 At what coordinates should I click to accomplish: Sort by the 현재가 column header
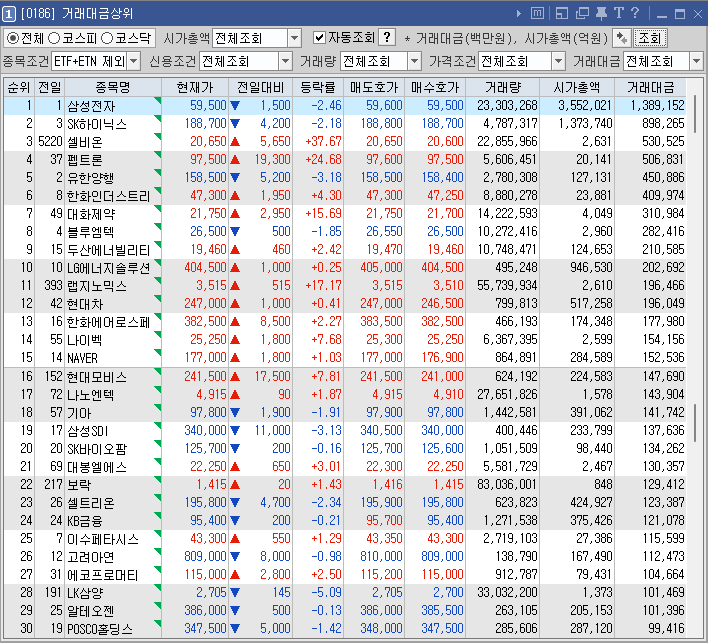pyautogui.click(x=195, y=87)
